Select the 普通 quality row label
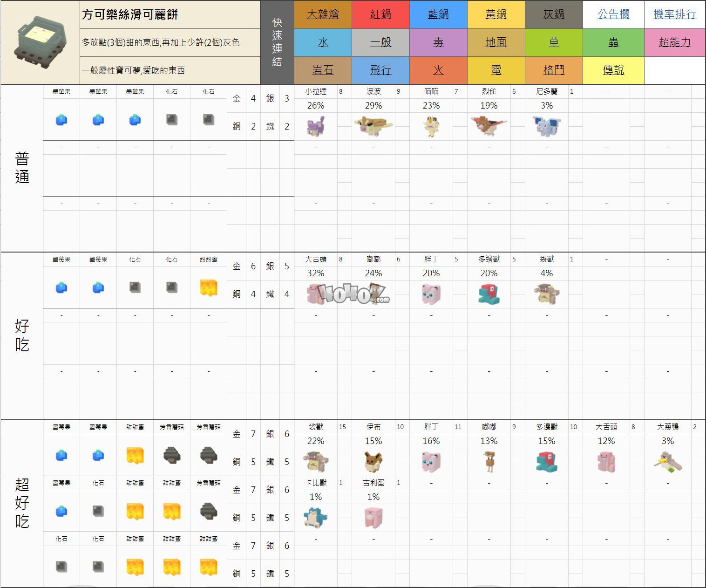 coord(22,168)
